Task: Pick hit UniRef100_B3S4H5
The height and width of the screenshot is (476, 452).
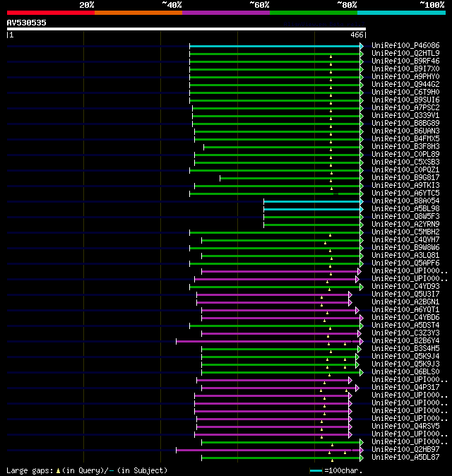Action: click(405, 348)
